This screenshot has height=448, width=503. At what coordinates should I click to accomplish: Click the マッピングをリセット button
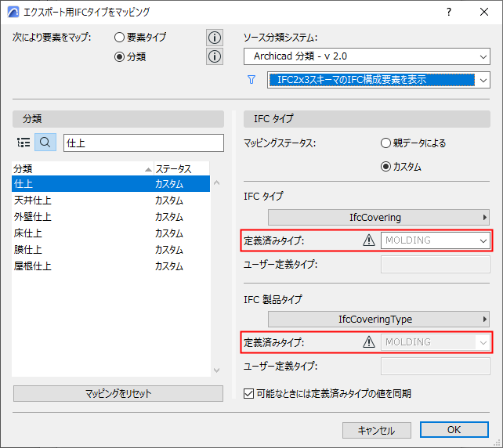118,393
